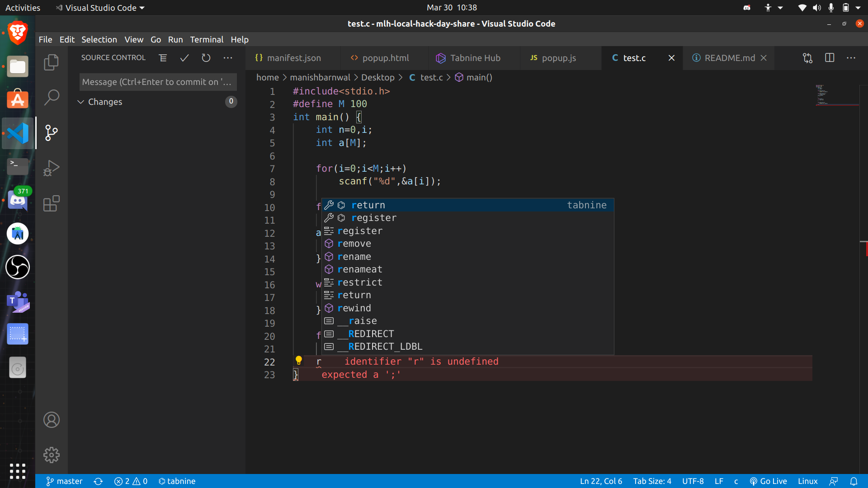868x488 pixels.
Task: Toggle notifications bell in status bar
Action: point(854,481)
